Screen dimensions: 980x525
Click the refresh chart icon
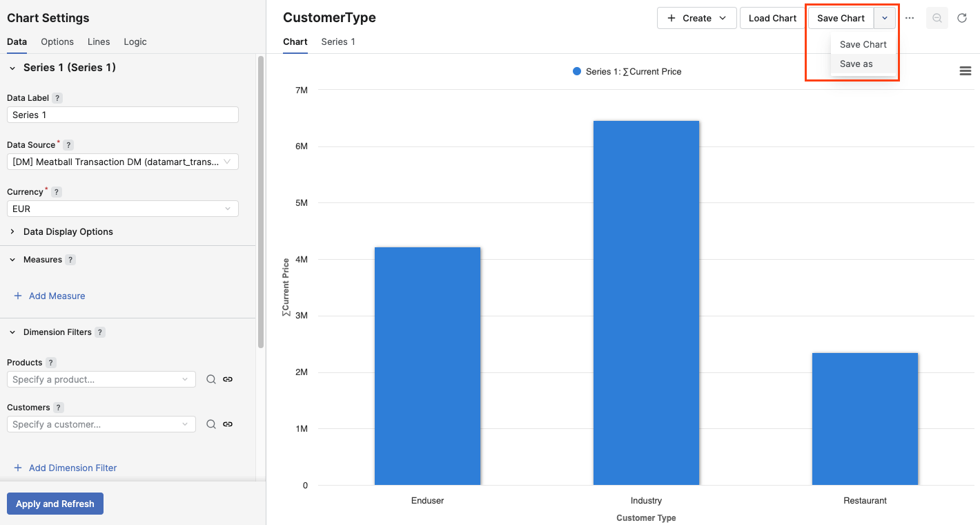tap(962, 19)
